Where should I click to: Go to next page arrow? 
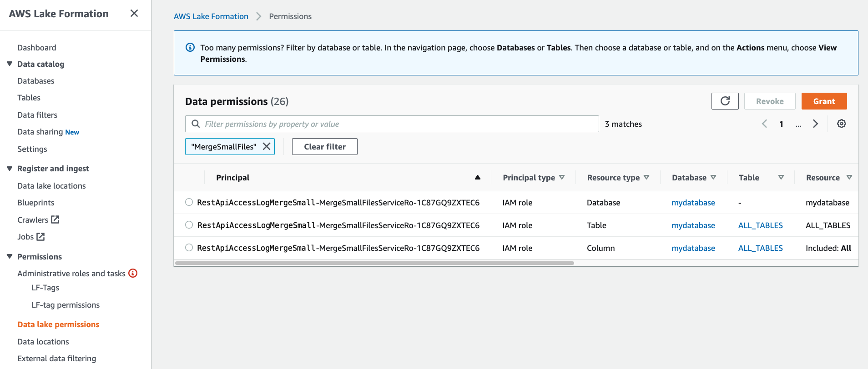point(816,124)
